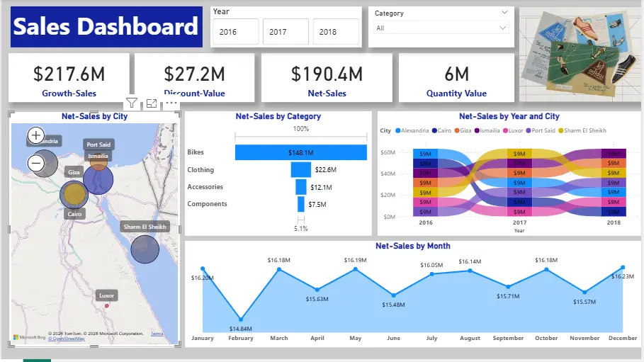The height and width of the screenshot is (362, 644).
Task: Zoom in on the map with the plus button
Action: pos(36,135)
